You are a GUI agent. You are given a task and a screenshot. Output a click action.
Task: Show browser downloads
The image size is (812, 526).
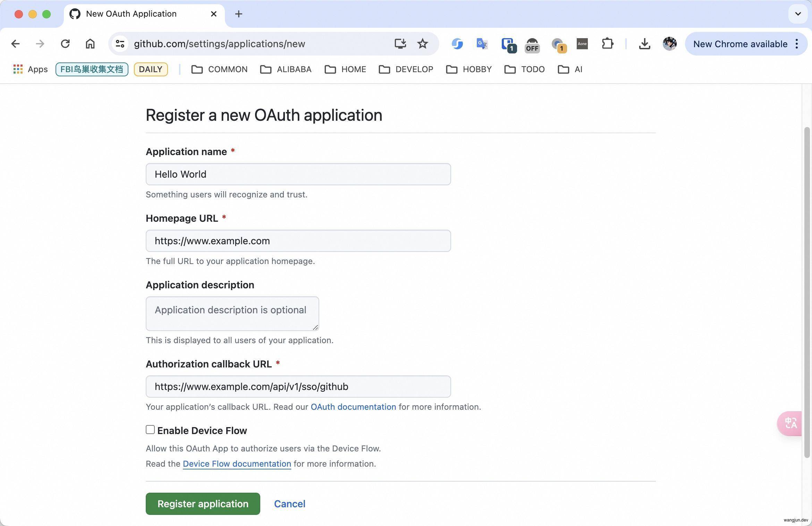644,44
